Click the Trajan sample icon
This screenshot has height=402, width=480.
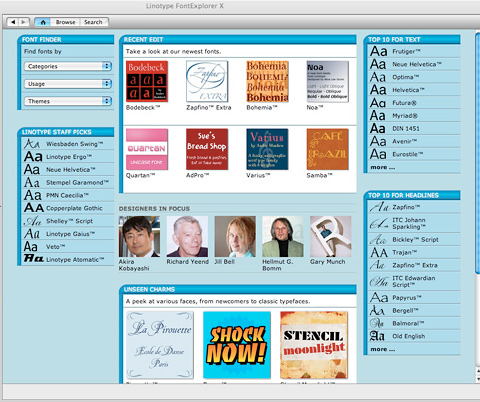379,252
